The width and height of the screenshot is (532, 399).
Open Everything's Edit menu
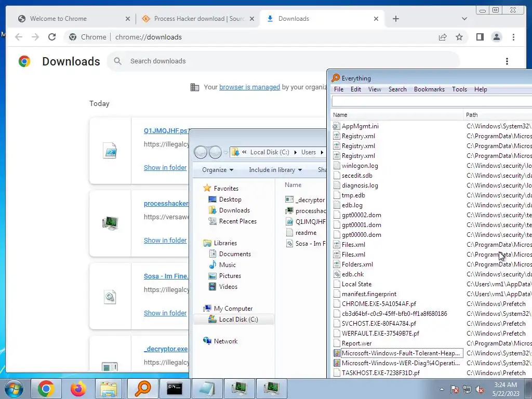(x=355, y=89)
